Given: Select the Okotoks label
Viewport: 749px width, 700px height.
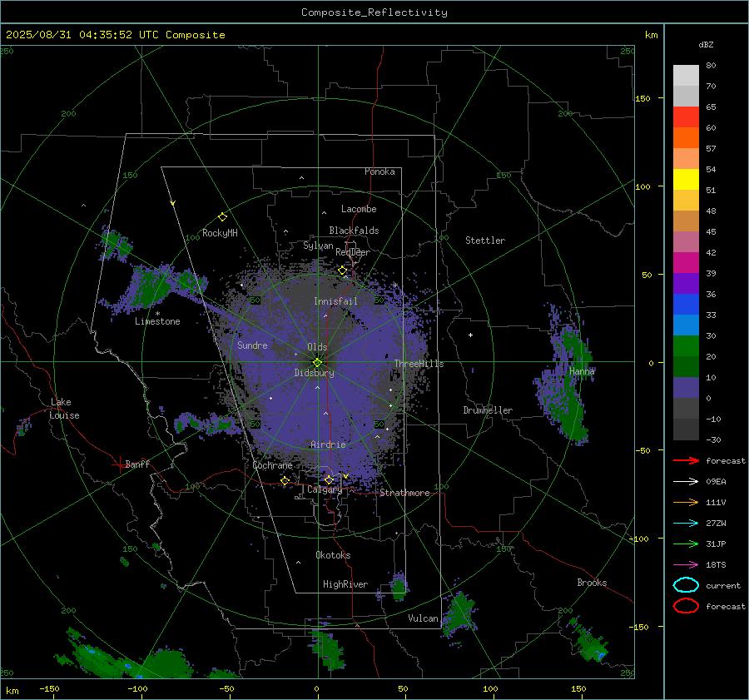Looking at the screenshot, I should tap(333, 555).
